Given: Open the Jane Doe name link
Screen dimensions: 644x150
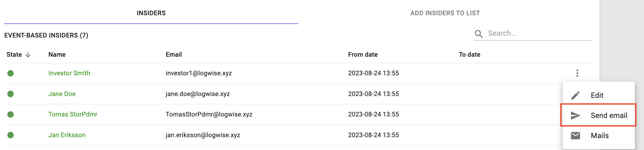Looking at the screenshot, I should coord(62,94).
